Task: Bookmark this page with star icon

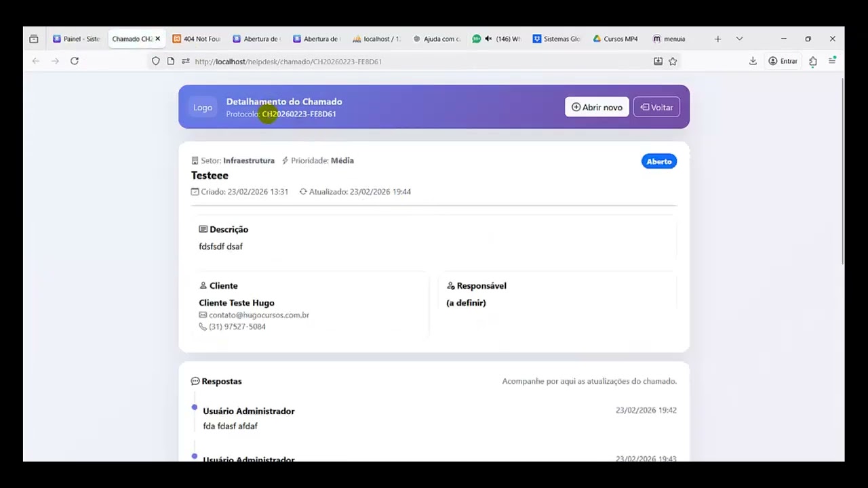Action: [673, 61]
